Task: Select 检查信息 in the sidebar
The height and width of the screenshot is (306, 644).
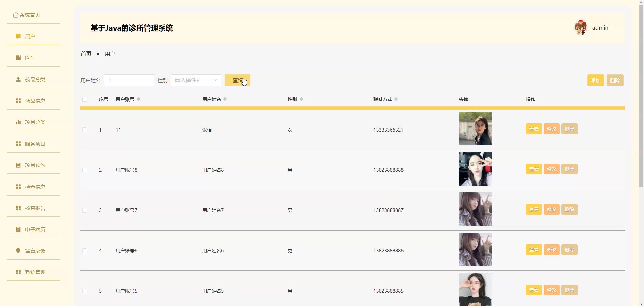Action: tap(34, 187)
